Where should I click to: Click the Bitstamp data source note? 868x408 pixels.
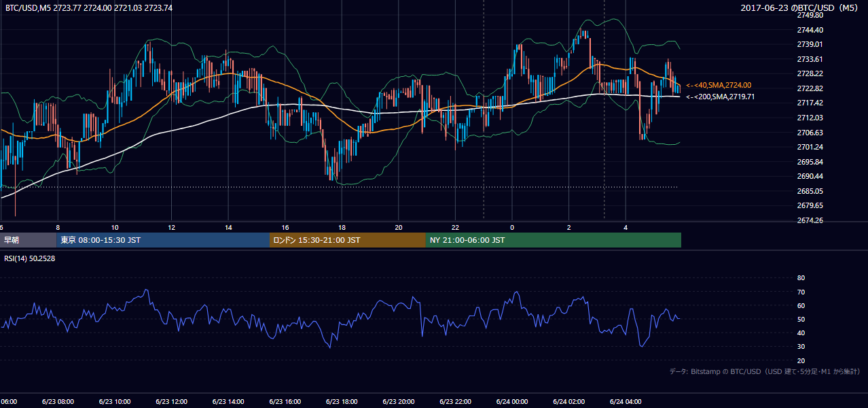pyautogui.click(x=765, y=371)
